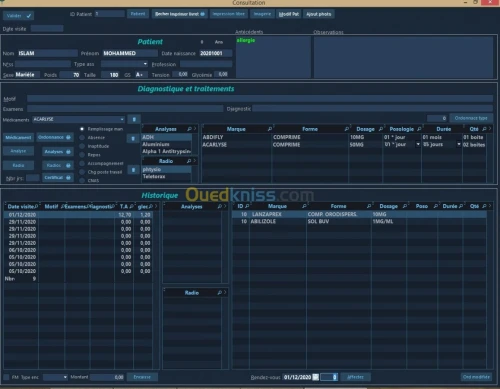500x389 pixels.
Task: Click in the Motif input field
Action: pos(260,99)
